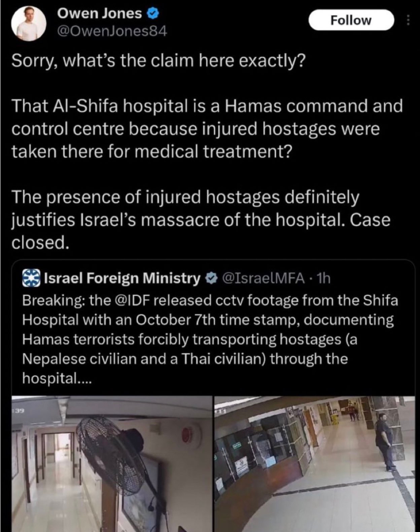This screenshot has width=420, height=532.
Task: Click the Owen Jones display name
Action: (99, 13)
